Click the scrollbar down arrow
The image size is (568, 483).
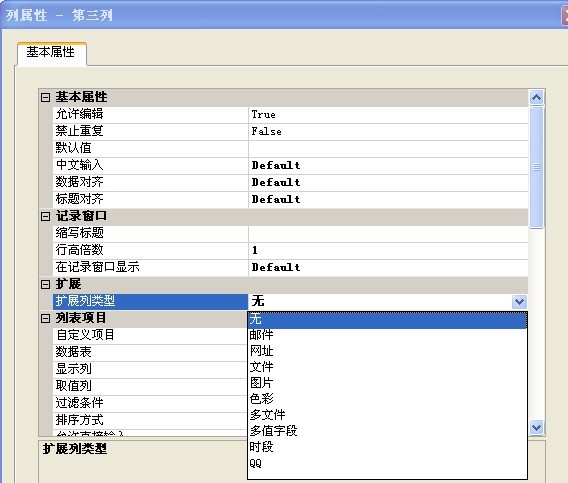536,428
